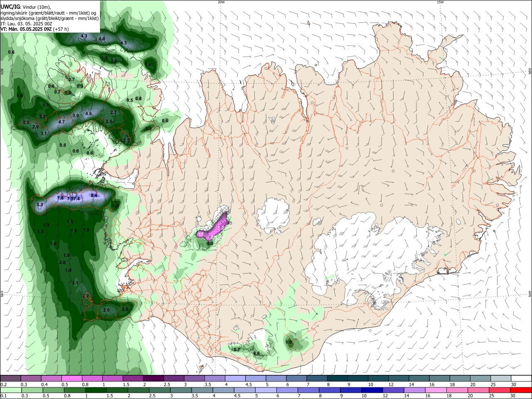532x399 pixels.
Task: Click the lower-row pink swatch labeled 20
Action: (479, 390)
